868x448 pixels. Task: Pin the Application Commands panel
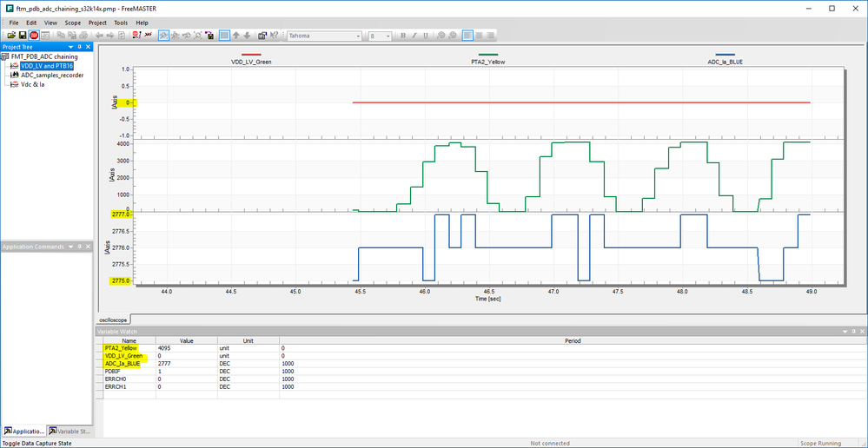click(x=80, y=247)
